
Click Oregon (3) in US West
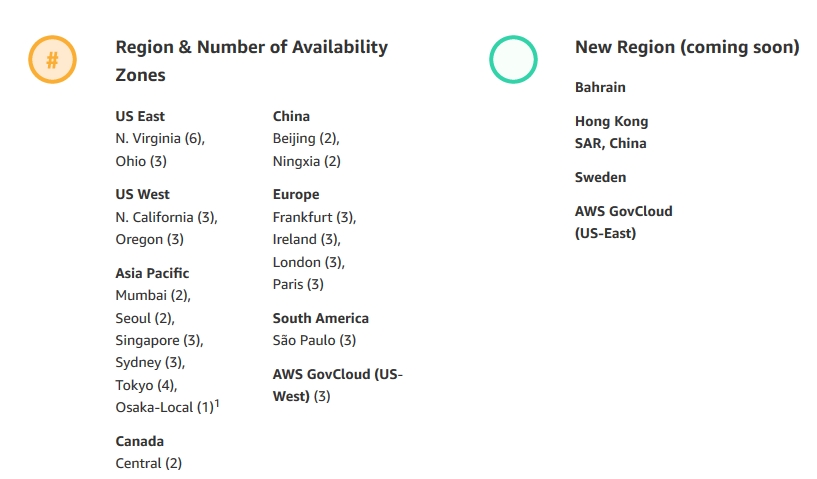pos(150,239)
